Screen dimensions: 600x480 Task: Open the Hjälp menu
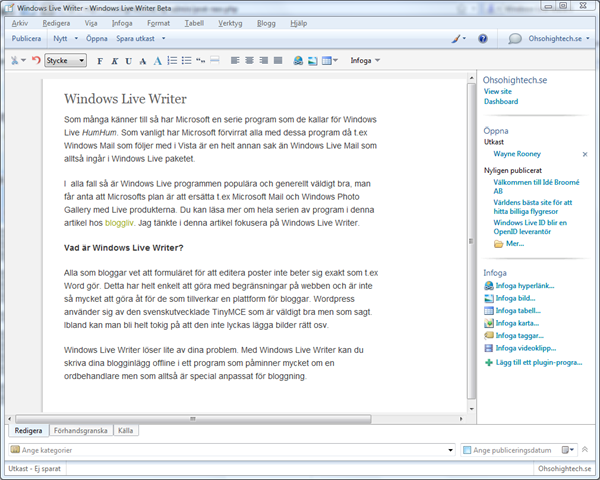(298, 23)
